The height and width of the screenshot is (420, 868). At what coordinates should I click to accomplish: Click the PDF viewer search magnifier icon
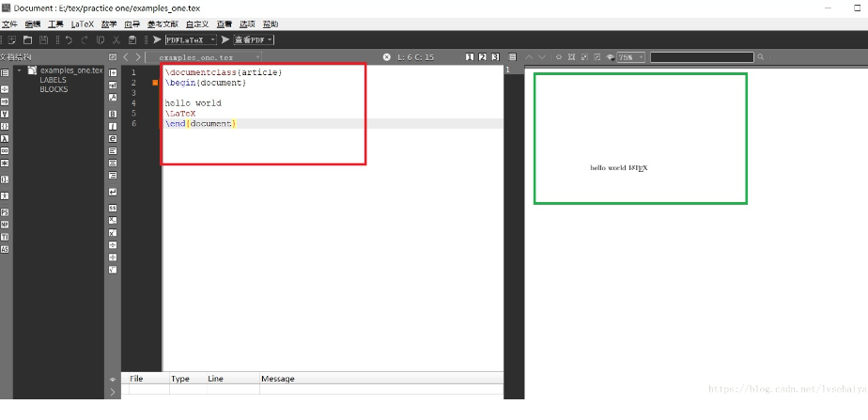click(x=761, y=57)
